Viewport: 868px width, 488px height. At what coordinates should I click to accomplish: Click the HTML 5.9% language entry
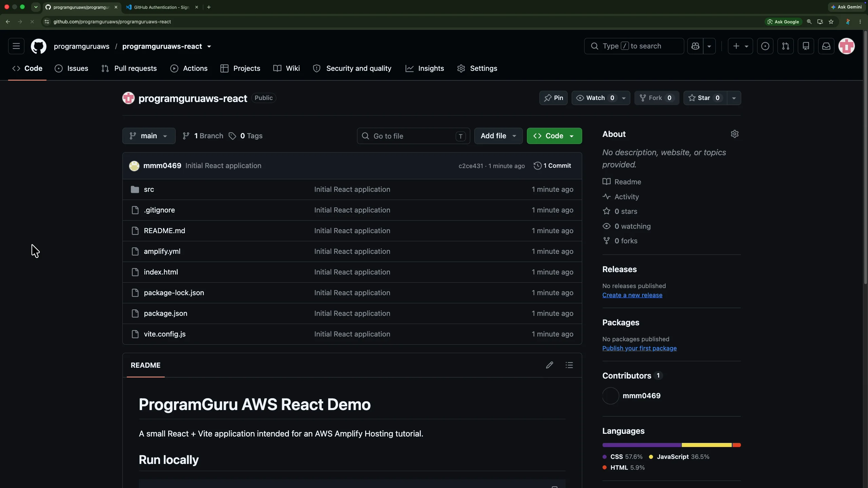coord(624,468)
